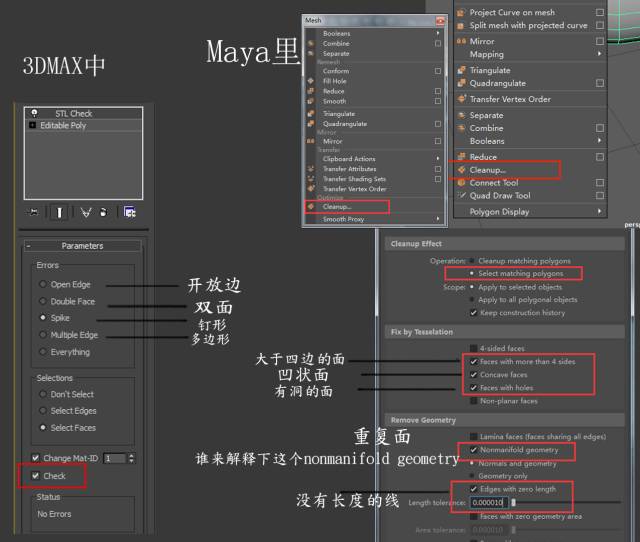Choose Reduce in the right Mesh menu
Viewport: 640px width, 542px height.
click(x=483, y=157)
